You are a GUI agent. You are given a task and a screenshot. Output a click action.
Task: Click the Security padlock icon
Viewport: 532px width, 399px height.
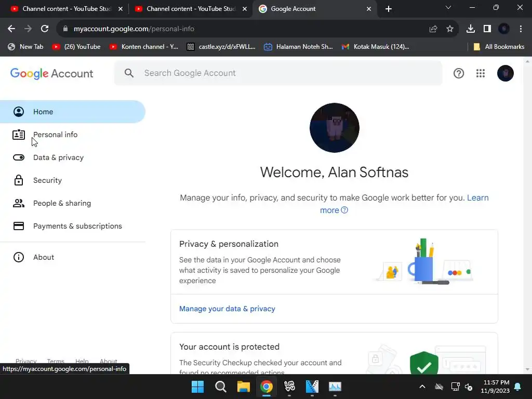pos(19,180)
